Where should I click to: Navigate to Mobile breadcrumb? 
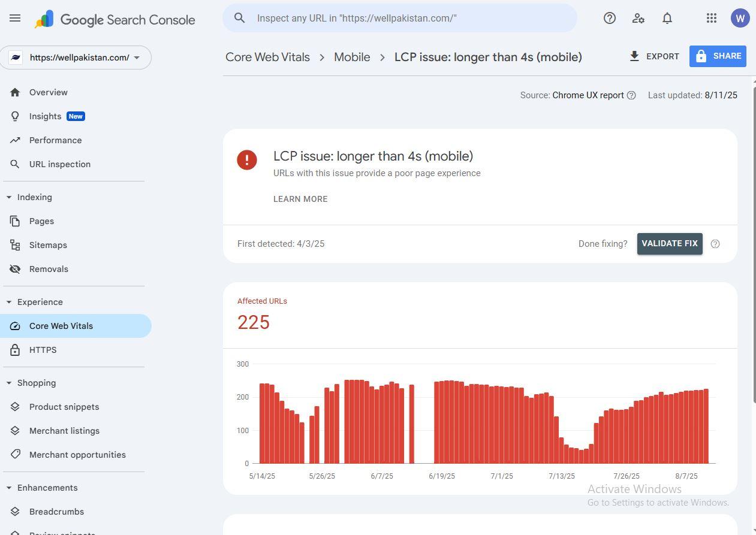[352, 57]
